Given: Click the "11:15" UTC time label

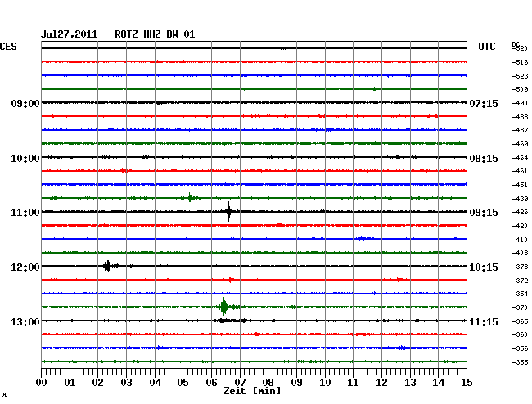Looking at the screenshot, I should click(x=484, y=321).
